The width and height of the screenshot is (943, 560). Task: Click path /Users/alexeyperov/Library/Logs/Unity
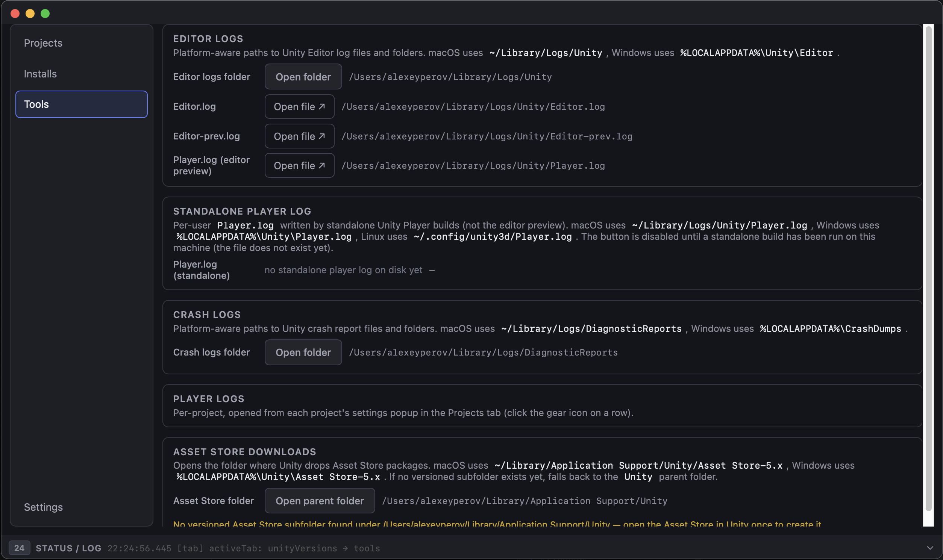[450, 77]
